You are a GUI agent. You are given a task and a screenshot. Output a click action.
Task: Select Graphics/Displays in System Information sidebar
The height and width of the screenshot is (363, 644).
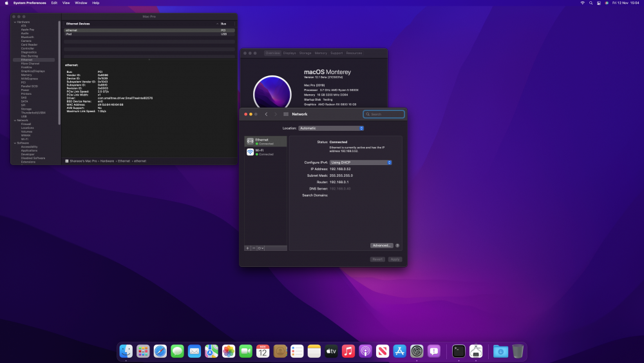click(x=33, y=71)
